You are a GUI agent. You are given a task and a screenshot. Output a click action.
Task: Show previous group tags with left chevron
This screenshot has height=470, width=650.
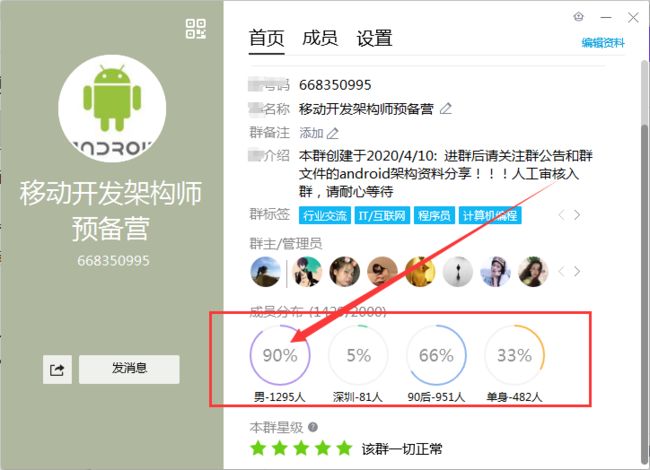coord(561,215)
